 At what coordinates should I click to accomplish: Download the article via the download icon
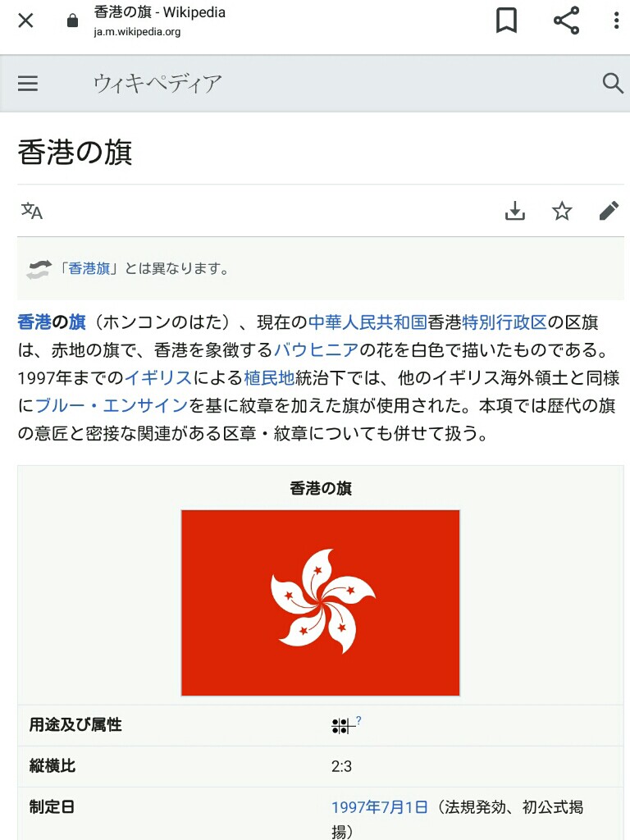coord(515,211)
